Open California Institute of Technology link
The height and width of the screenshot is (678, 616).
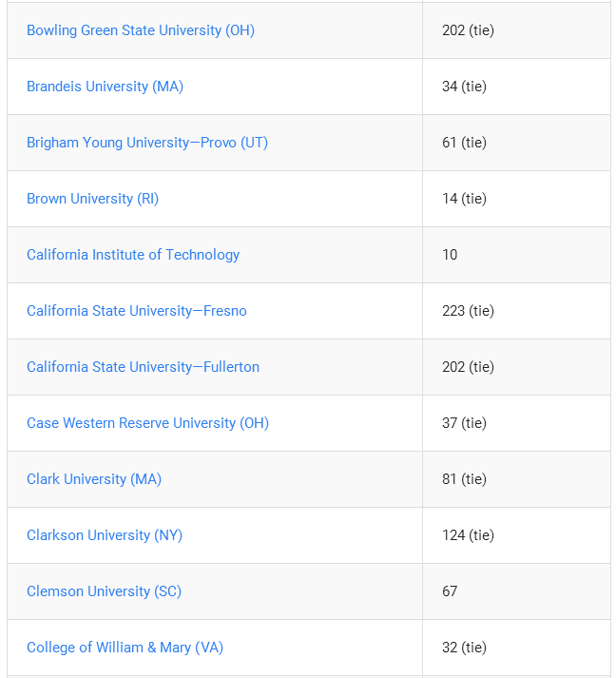[133, 255]
